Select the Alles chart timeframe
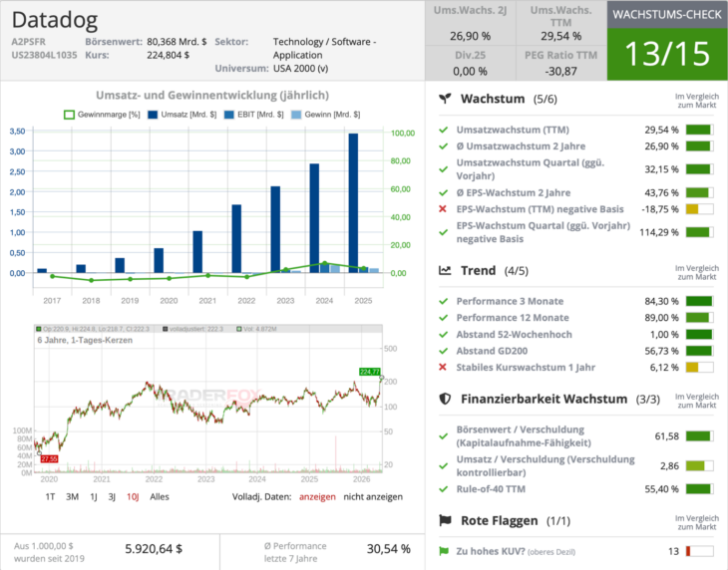The height and width of the screenshot is (570, 728). point(160,496)
